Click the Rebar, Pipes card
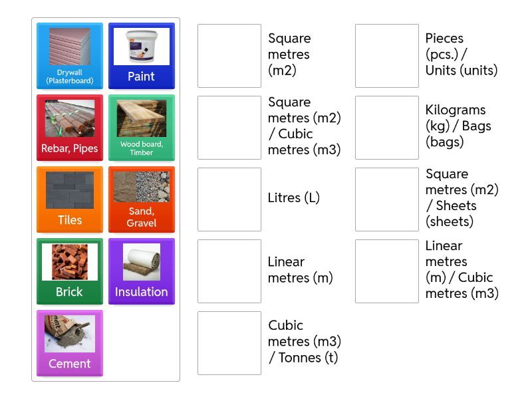 point(70,128)
